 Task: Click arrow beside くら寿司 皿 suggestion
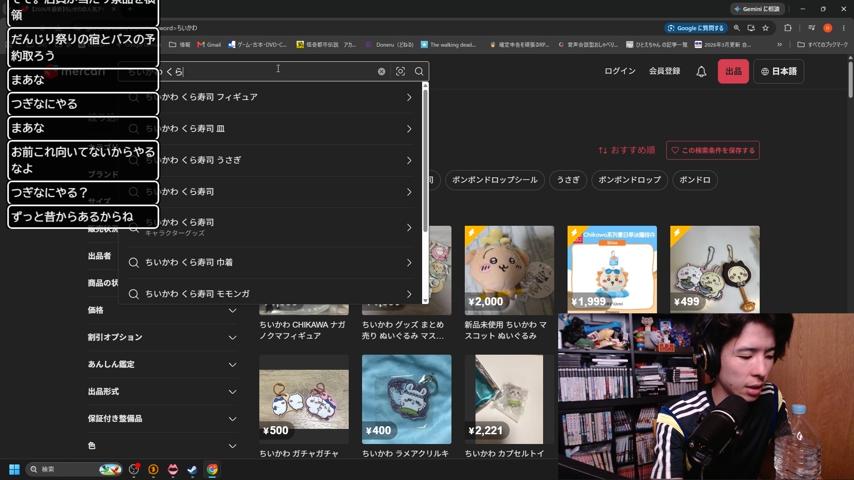click(409, 129)
